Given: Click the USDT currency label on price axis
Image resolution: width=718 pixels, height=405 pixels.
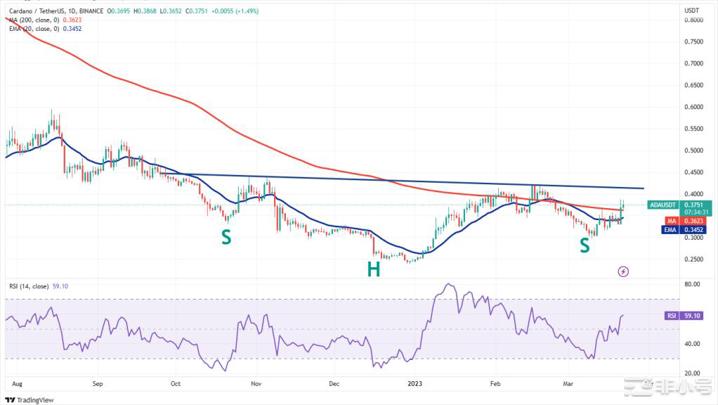Looking at the screenshot, I should tap(690, 10).
